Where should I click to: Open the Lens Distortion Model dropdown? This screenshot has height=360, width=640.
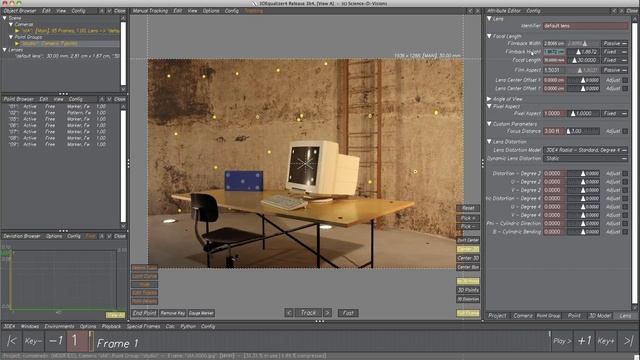pos(586,150)
